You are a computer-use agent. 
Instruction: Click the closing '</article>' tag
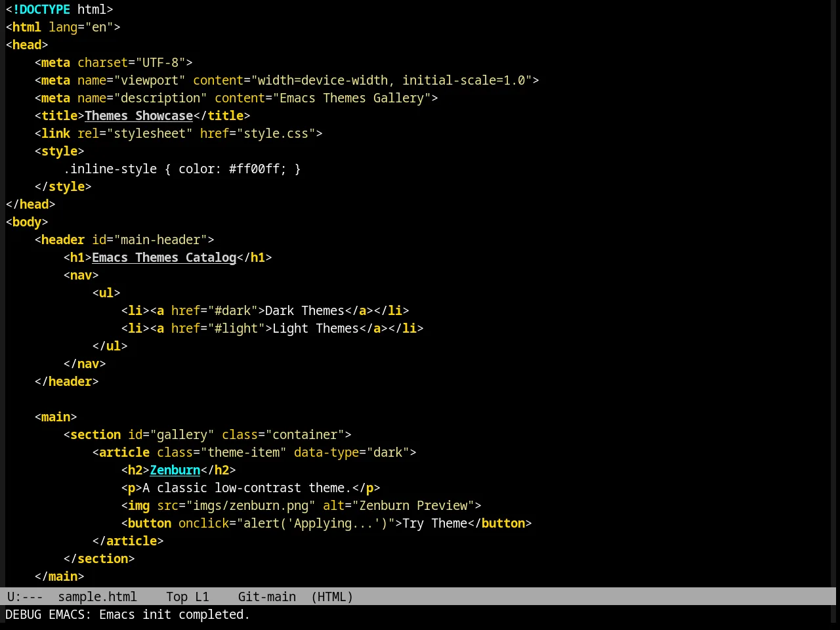(x=128, y=541)
